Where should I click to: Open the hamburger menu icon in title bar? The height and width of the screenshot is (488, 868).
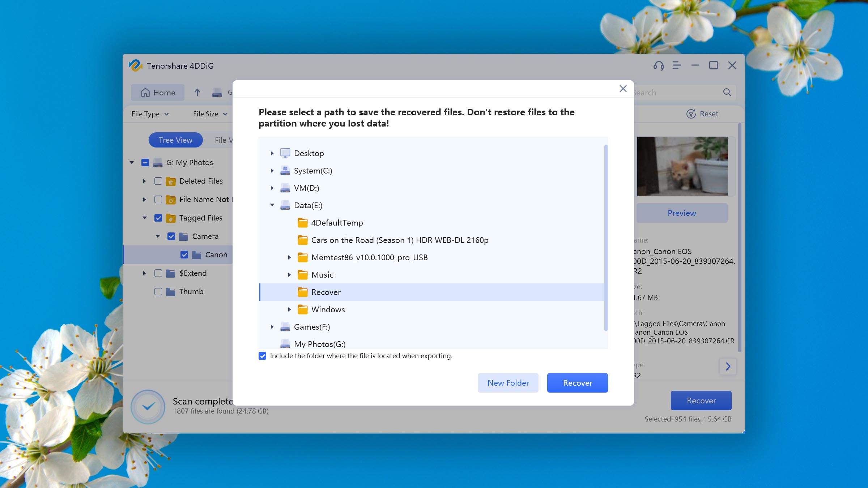click(677, 65)
